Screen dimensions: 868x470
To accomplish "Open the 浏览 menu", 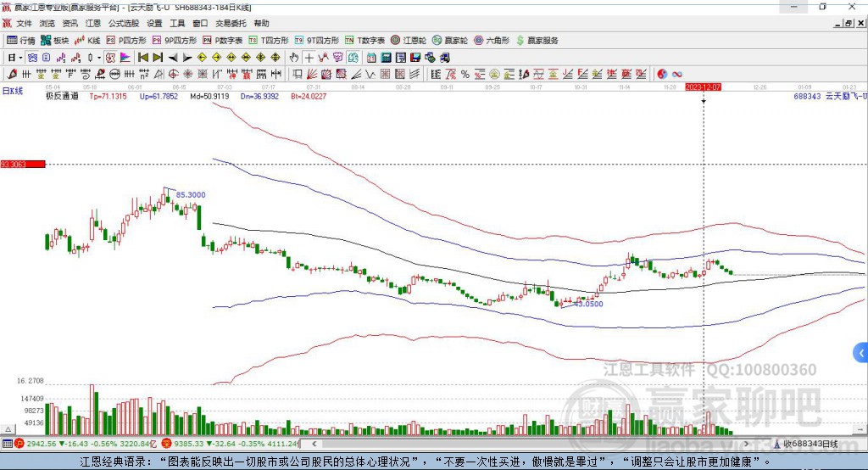I will point(47,23).
